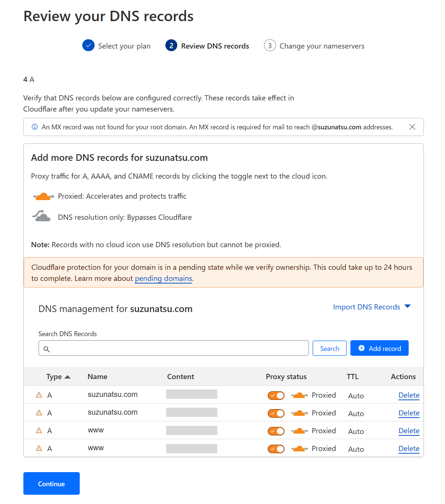This screenshot has width=445, height=504.
Task: Click warning icon on first suzunatsu.com row
Action: click(x=39, y=395)
